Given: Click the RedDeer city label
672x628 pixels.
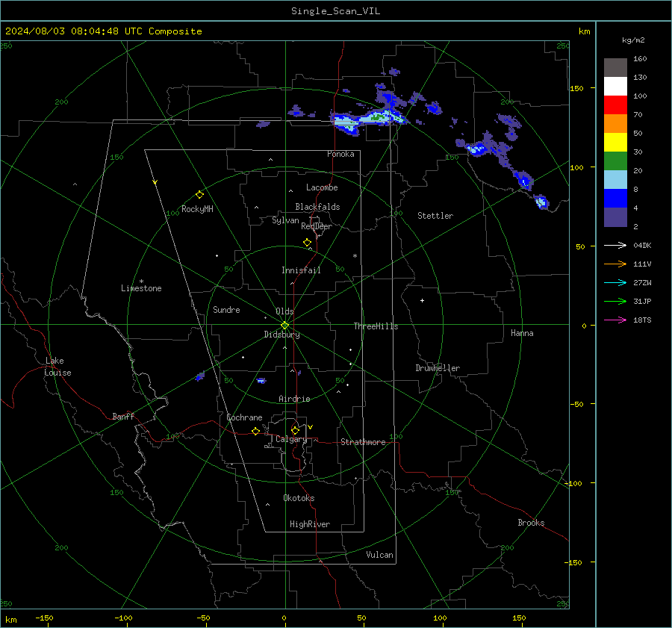Looking at the screenshot, I should 317,226.
